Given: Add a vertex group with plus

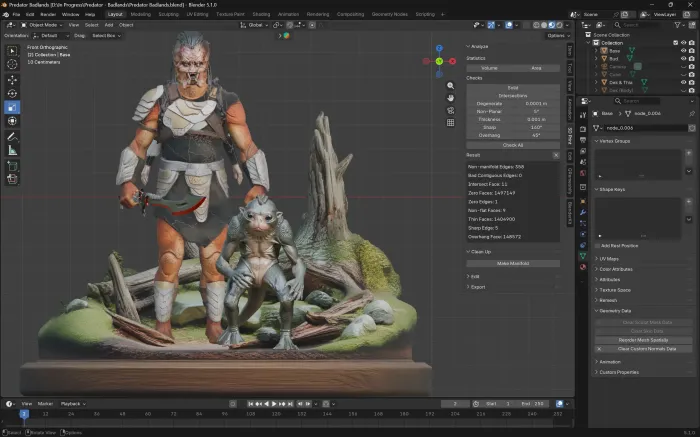Looking at the screenshot, I should click(x=688, y=153).
